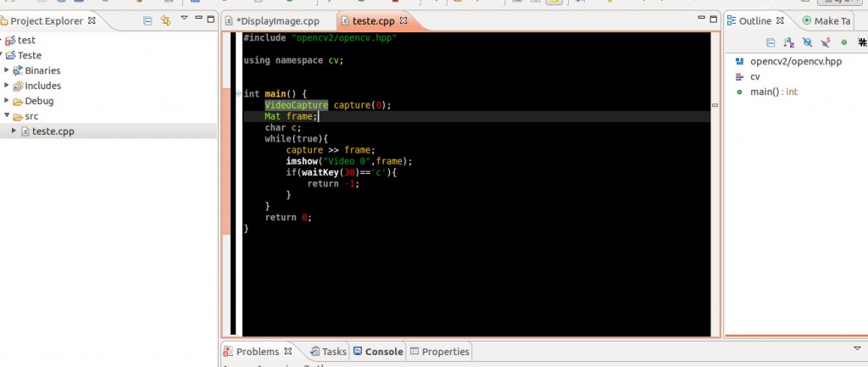
Task: Collapse all in Outline view
Action: coord(770,42)
